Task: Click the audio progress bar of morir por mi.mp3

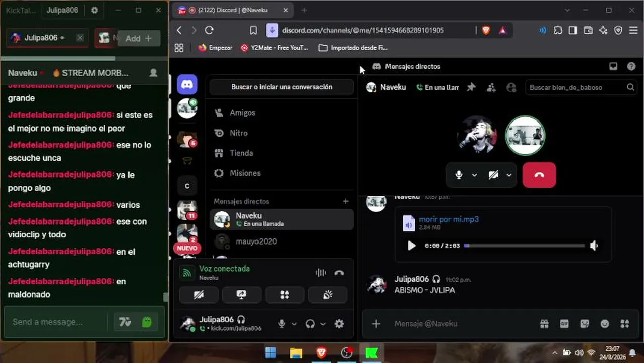Action: pyautogui.click(x=524, y=246)
